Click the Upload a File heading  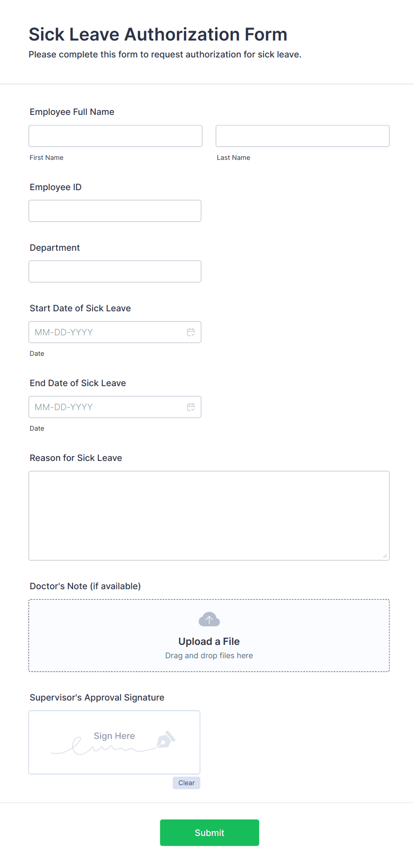point(209,641)
